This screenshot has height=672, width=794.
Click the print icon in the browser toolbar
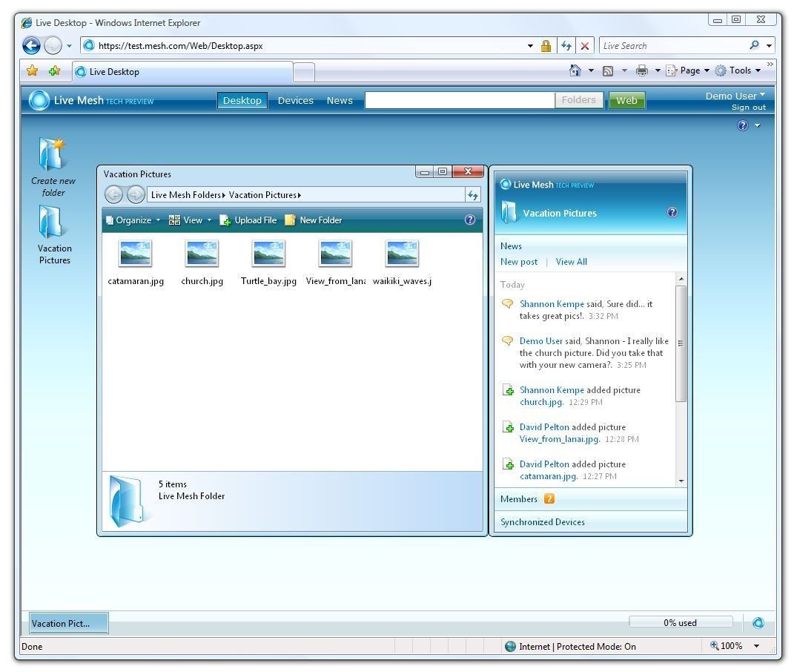641,70
